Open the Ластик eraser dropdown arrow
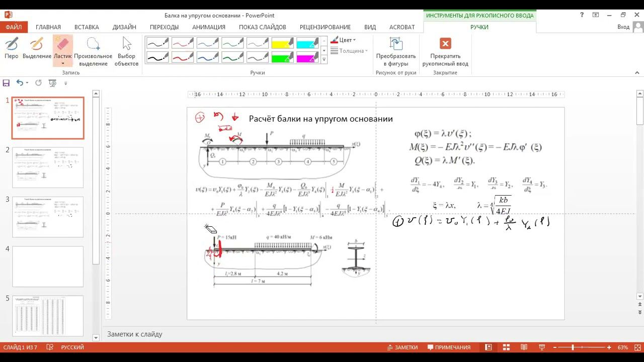644x362 pixels. (x=63, y=64)
